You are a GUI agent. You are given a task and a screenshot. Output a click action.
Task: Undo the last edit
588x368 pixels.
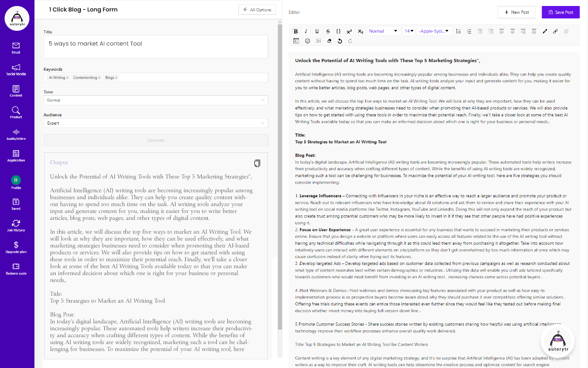[339, 41]
